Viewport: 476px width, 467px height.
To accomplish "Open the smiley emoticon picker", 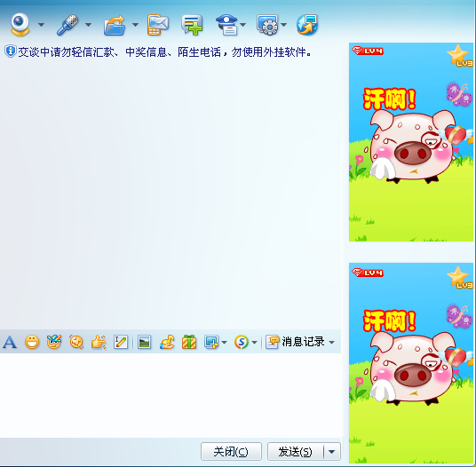I will (32, 343).
